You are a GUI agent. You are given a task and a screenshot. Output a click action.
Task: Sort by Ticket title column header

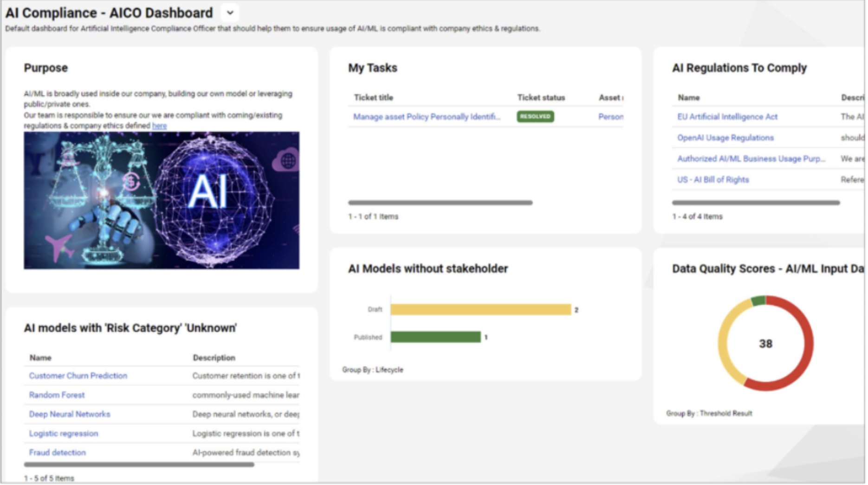[x=373, y=98]
